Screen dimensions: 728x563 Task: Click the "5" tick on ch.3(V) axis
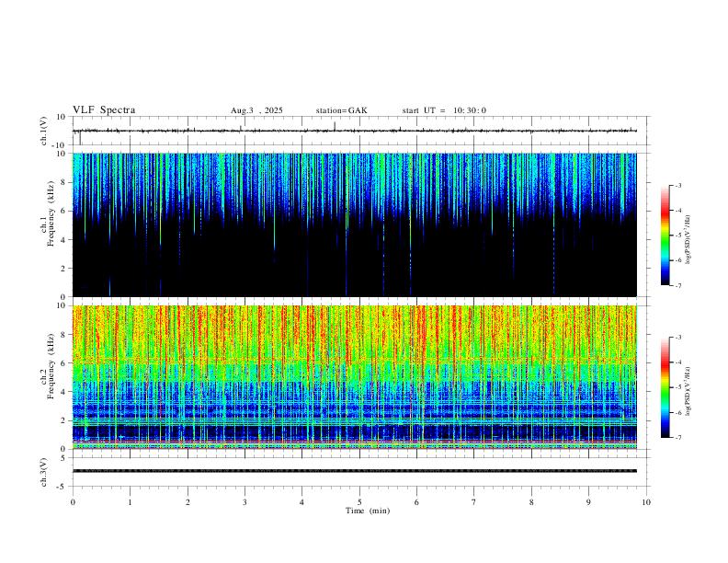[x=63, y=458]
